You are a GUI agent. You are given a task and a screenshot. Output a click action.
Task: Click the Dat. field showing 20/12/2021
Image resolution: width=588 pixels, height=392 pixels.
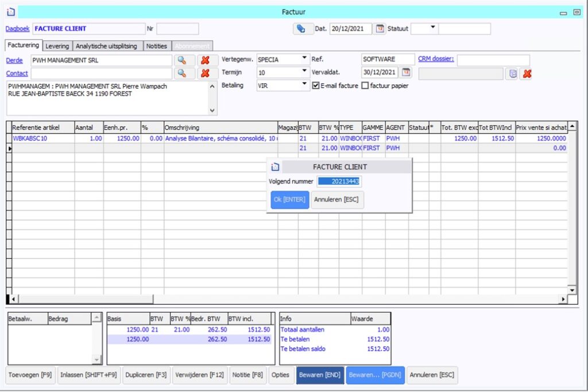click(x=351, y=29)
